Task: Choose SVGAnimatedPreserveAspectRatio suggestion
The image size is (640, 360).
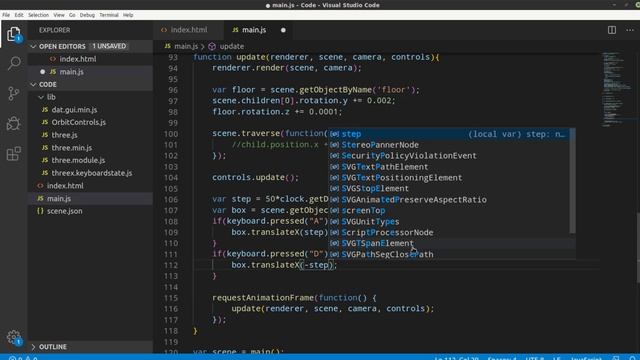Action: coord(449,200)
